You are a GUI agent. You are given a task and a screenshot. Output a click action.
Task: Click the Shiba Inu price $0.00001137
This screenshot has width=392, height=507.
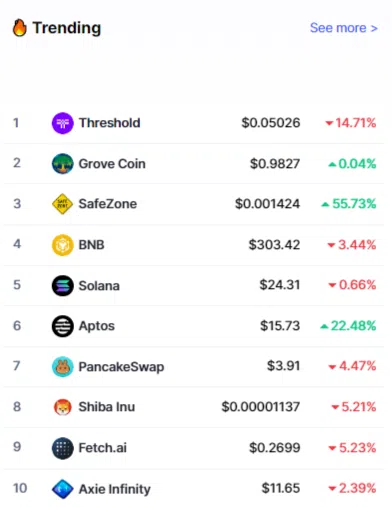(261, 407)
